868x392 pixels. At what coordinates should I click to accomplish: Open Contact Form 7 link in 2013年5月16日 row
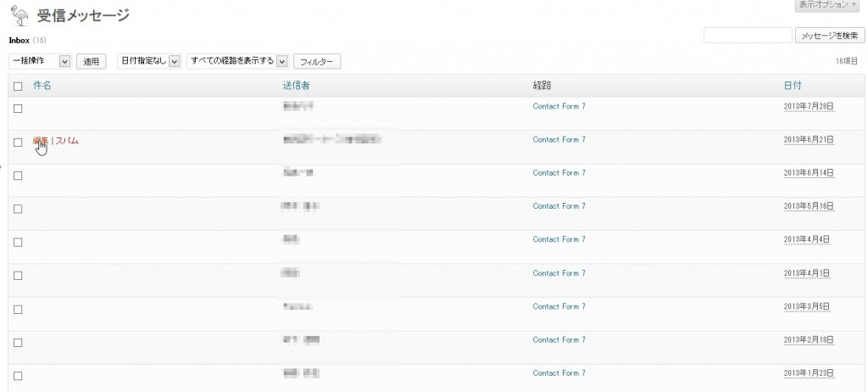click(x=559, y=206)
